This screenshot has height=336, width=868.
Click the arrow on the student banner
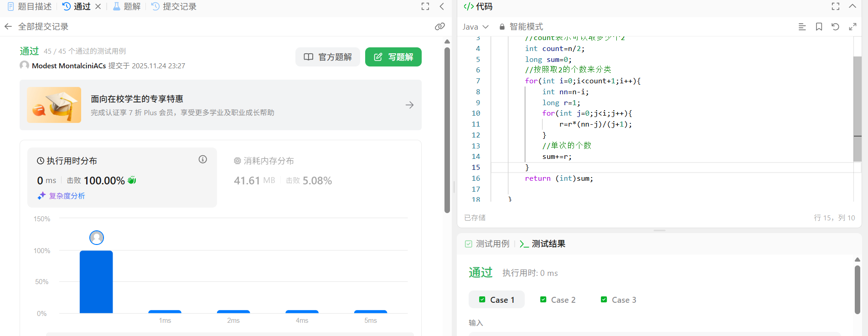[410, 105]
